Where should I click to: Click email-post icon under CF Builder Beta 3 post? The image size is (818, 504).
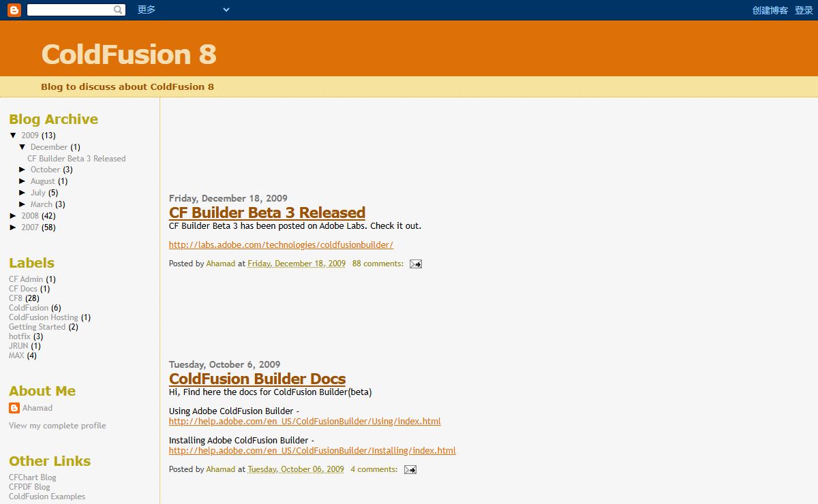coord(415,264)
